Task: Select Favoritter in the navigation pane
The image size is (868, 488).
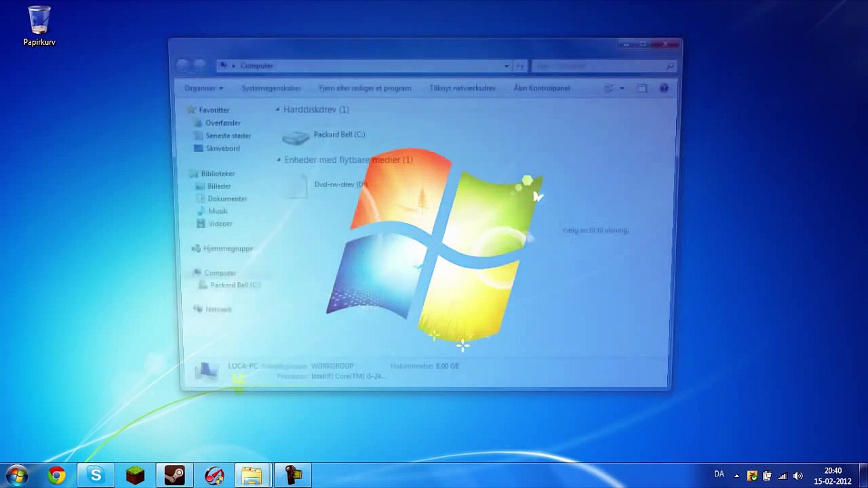Action: (214, 110)
